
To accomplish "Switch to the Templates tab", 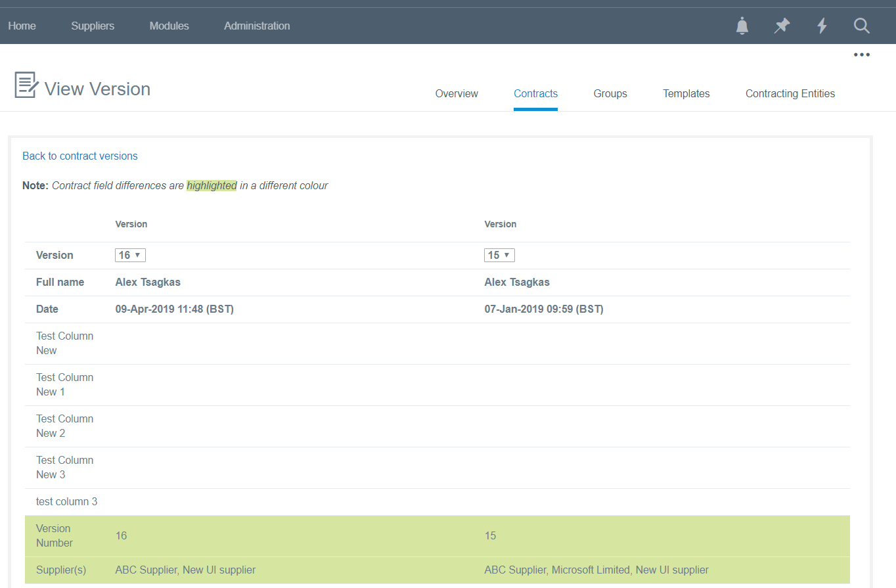I will pos(686,94).
